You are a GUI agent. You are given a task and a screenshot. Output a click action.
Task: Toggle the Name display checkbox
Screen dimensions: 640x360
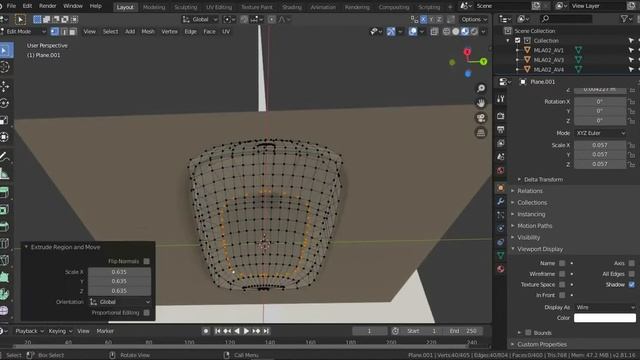pyautogui.click(x=562, y=263)
